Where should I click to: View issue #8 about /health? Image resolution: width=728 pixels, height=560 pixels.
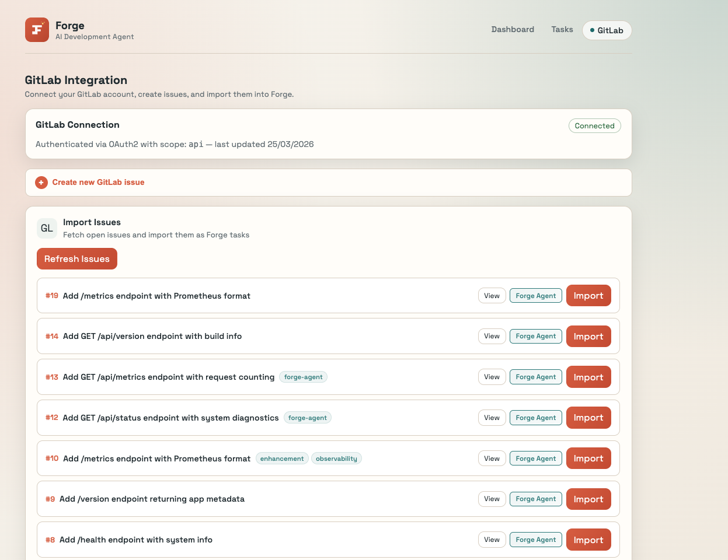point(492,540)
